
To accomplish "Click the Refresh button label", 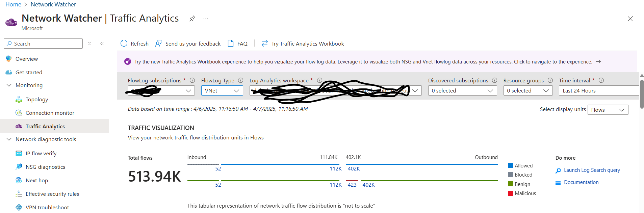I will click(140, 44).
